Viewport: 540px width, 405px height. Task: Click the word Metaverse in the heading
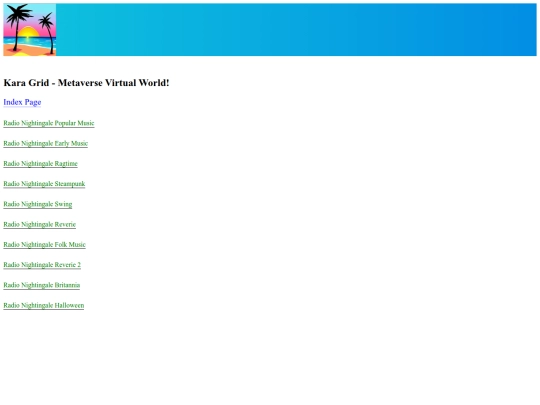coord(80,83)
